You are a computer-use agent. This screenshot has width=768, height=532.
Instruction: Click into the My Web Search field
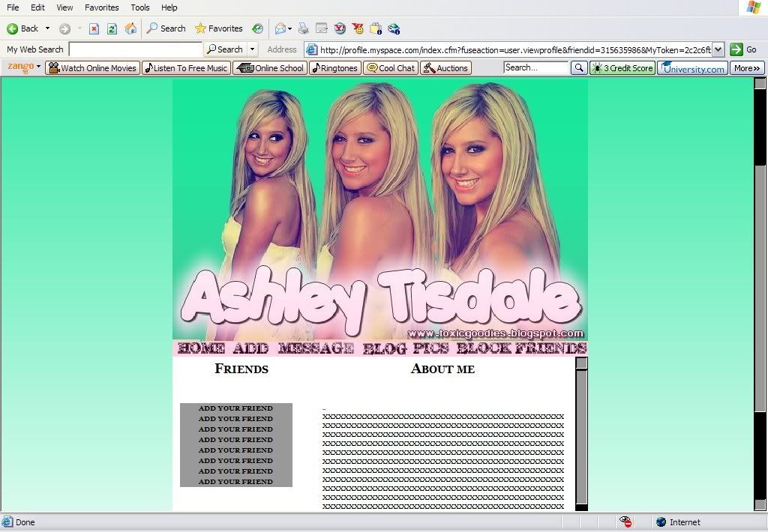point(136,49)
